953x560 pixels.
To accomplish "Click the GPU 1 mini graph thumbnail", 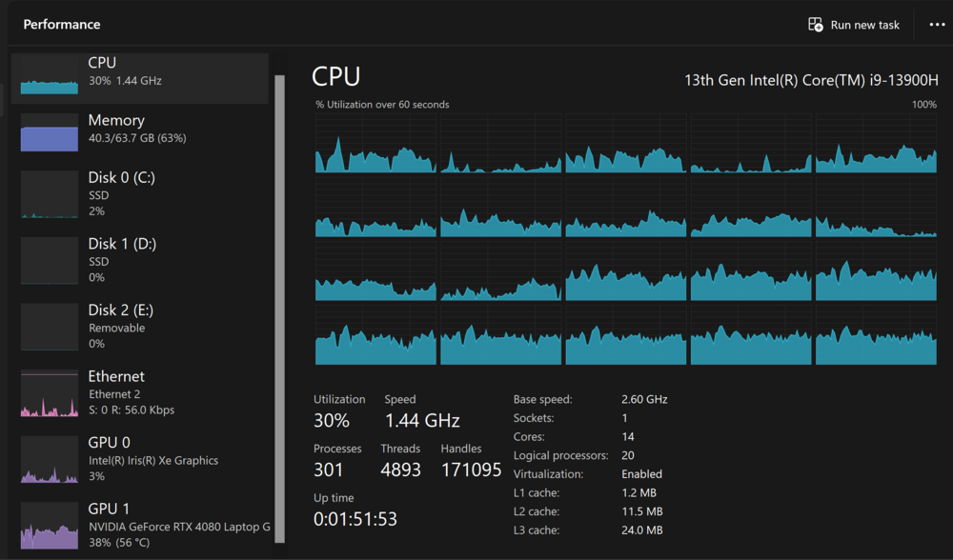I will pos(50,527).
